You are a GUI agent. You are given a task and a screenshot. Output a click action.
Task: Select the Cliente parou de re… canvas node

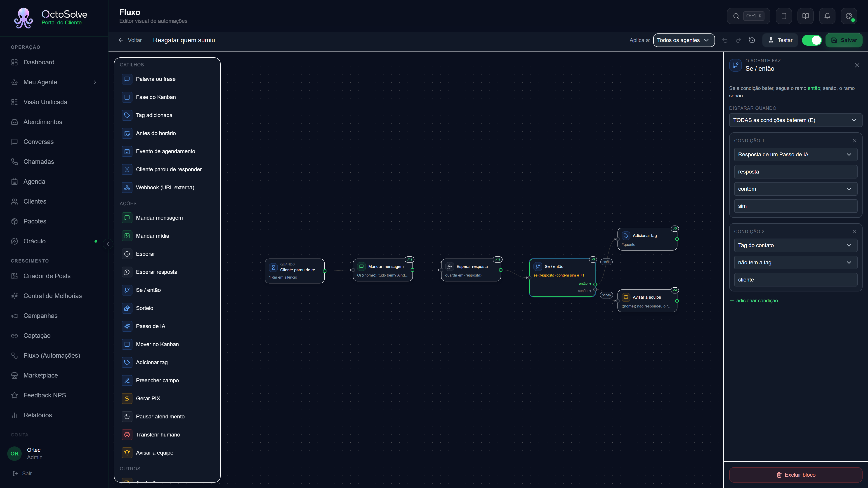(295, 271)
